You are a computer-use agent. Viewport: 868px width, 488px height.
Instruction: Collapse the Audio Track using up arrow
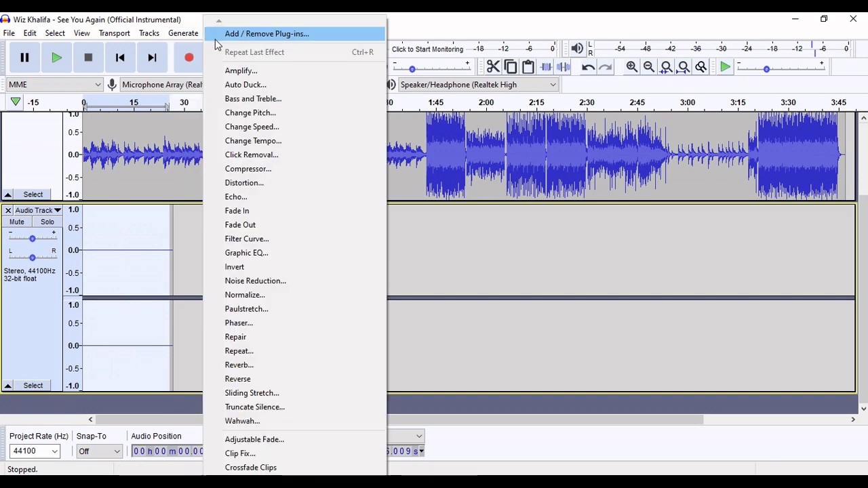(x=8, y=386)
